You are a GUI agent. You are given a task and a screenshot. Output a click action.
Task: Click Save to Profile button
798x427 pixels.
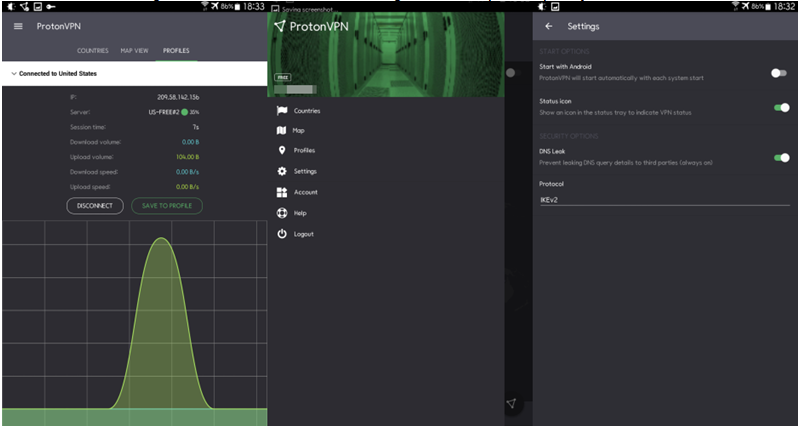tap(167, 206)
